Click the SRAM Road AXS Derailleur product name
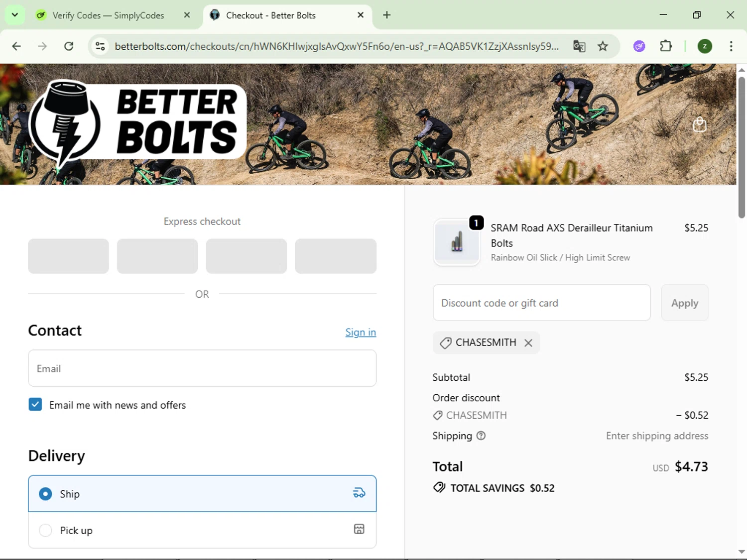747x560 pixels. 572,235
